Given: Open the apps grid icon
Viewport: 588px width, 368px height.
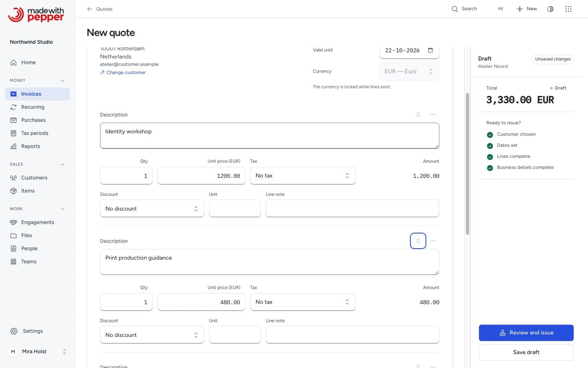Looking at the screenshot, I should tap(568, 9).
